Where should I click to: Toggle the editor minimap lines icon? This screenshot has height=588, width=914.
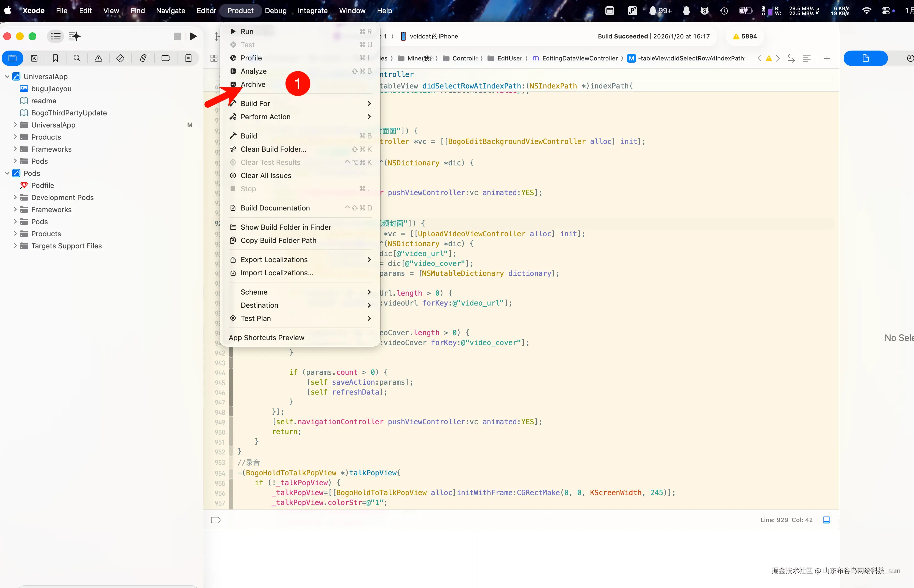[x=806, y=59]
